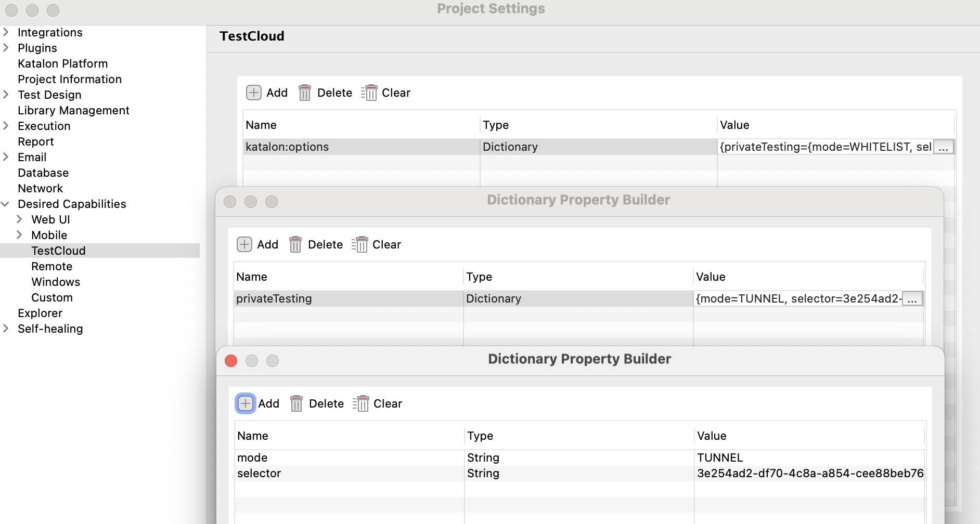Screen dimensions: 980x524
Task: Click the ellipsis button for privateTesting value
Action: click(x=912, y=298)
